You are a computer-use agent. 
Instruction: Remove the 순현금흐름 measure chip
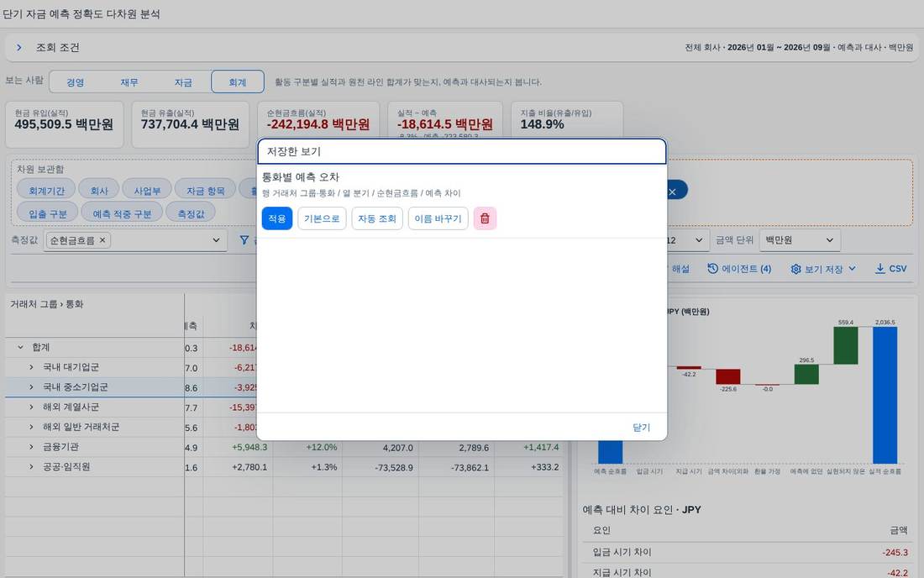point(102,240)
